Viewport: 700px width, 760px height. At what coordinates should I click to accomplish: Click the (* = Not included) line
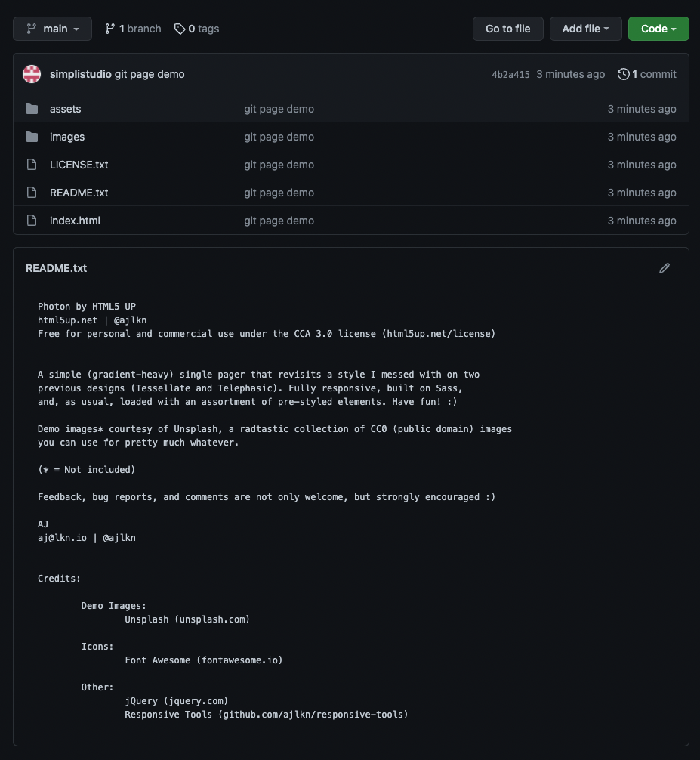pyautogui.click(x=87, y=470)
